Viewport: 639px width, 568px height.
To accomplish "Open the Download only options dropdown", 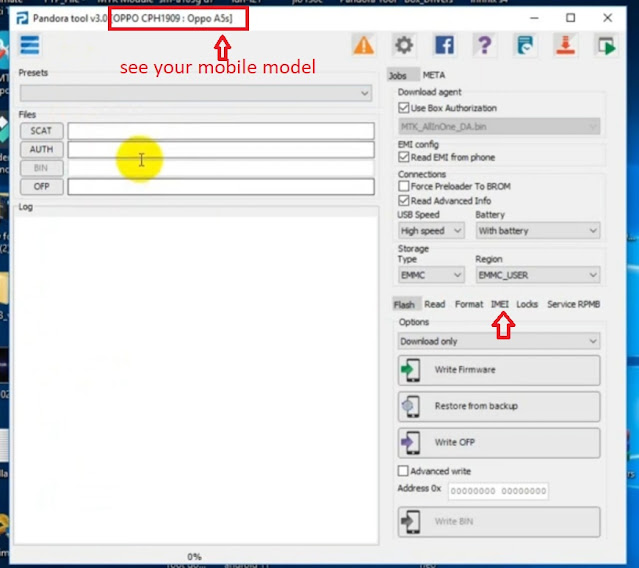I will point(499,341).
